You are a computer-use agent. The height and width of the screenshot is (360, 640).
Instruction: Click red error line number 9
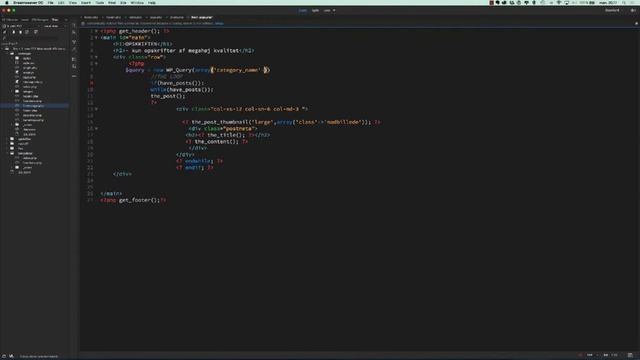(91, 83)
